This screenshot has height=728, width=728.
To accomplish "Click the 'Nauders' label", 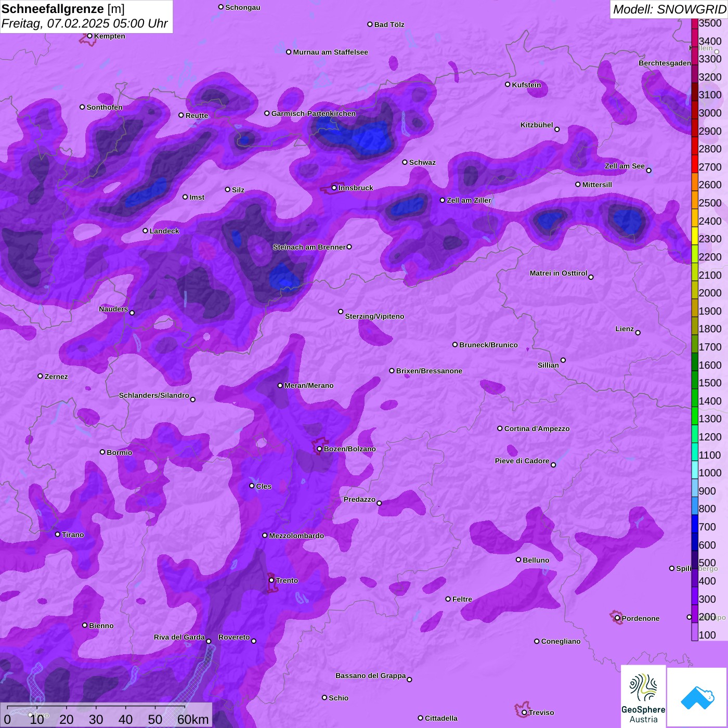I will click(113, 309).
